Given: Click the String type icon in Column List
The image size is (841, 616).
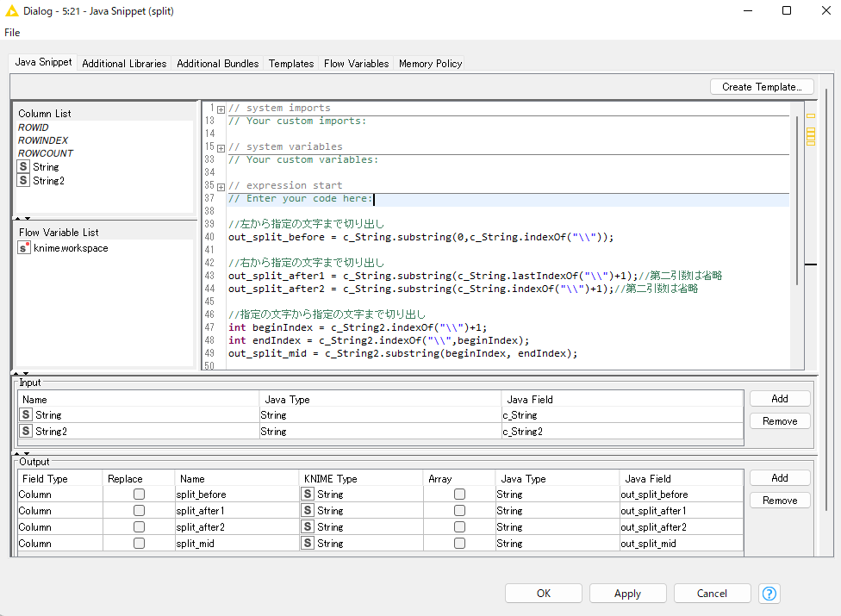Looking at the screenshot, I should 24,167.
